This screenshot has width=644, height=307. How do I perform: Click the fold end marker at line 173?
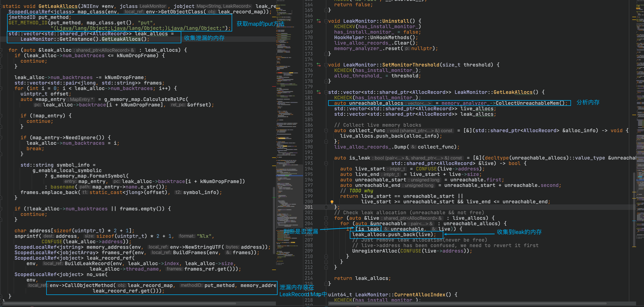point(326,54)
